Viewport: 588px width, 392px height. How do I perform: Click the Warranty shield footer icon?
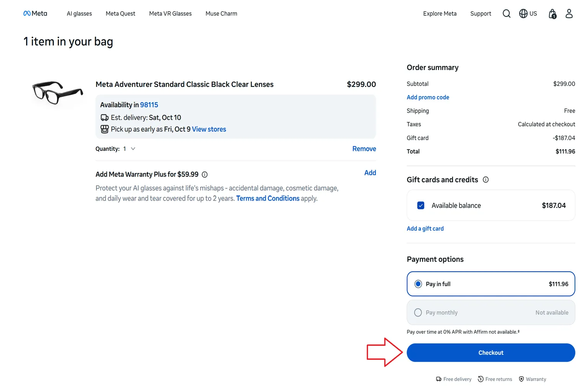pos(521,379)
